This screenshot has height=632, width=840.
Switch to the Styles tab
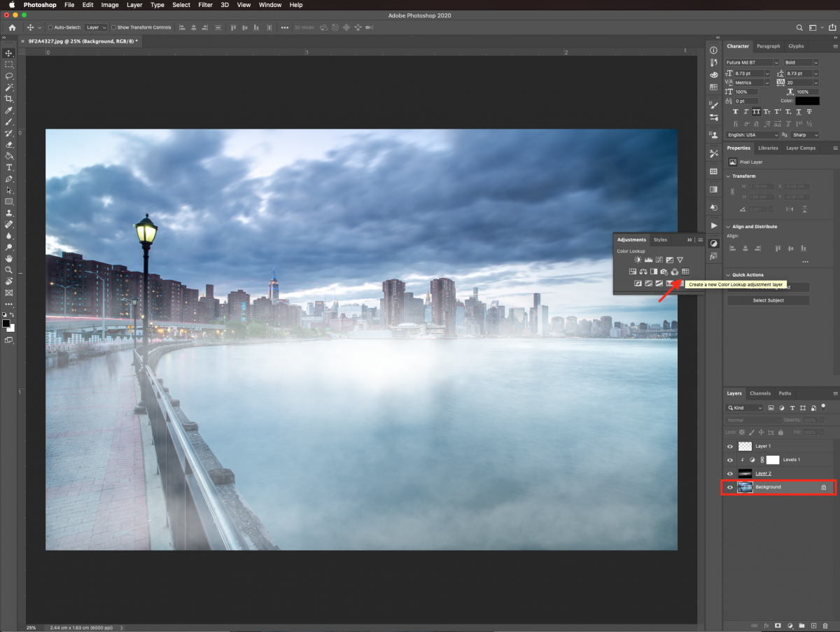pyautogui.click(x=660, y=240)
